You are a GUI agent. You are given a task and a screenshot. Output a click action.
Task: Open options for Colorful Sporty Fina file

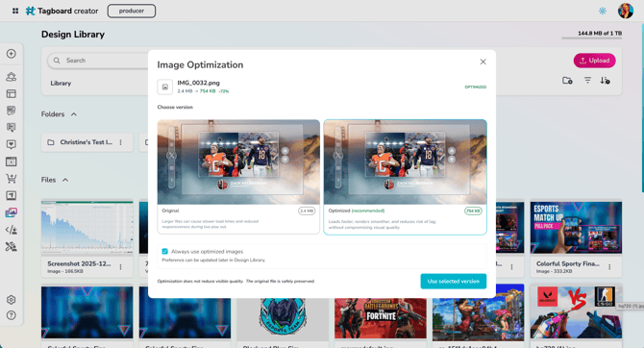609,267
